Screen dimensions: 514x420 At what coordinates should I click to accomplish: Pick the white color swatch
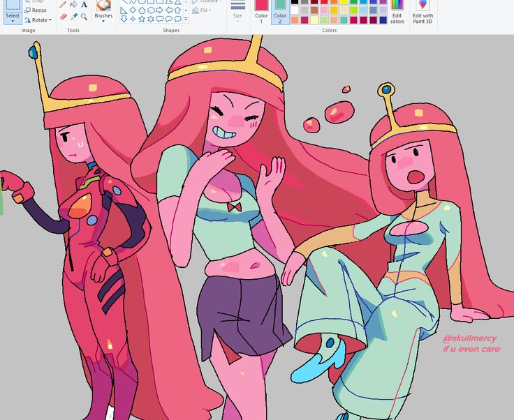coord(295,10)
